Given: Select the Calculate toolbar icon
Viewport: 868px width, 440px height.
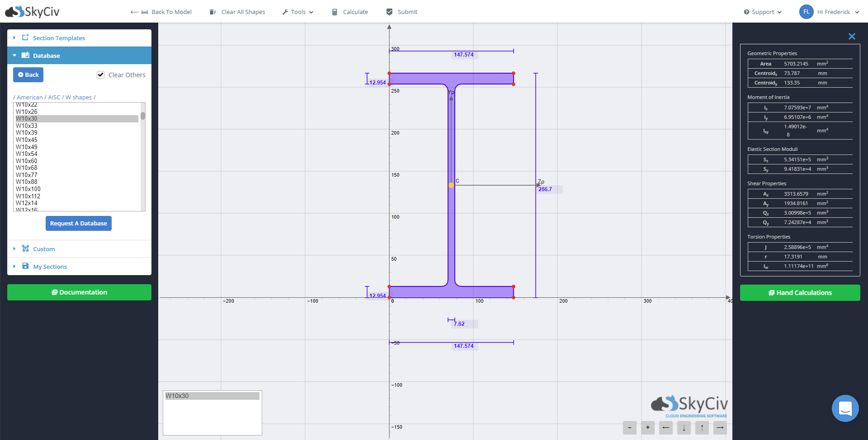Looking at the screenshot, I should pos(335,12).
